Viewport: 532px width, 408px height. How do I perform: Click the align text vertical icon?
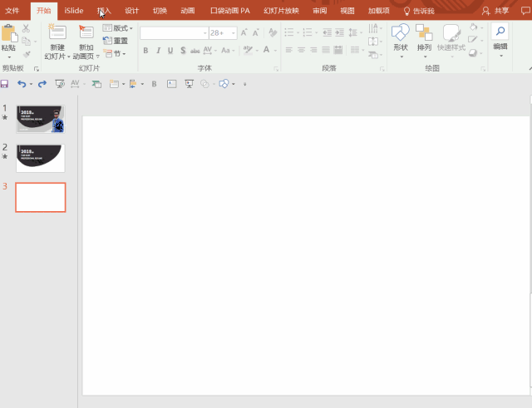[x=373, y=42]
